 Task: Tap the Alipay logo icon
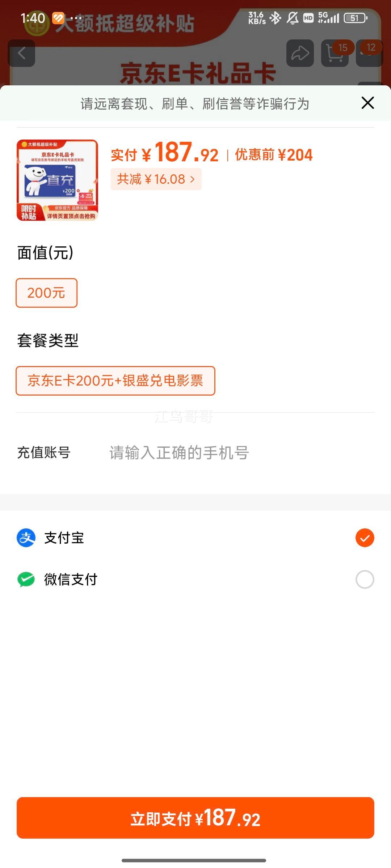26,538
